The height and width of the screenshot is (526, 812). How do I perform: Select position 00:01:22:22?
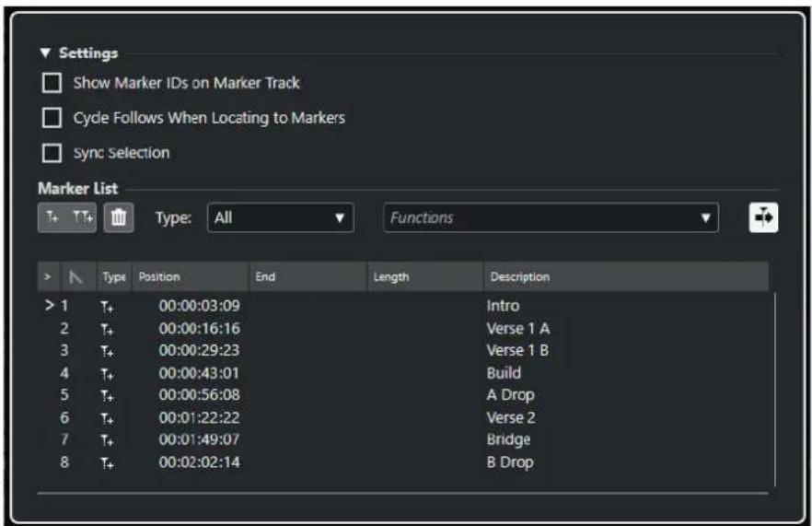200,417
